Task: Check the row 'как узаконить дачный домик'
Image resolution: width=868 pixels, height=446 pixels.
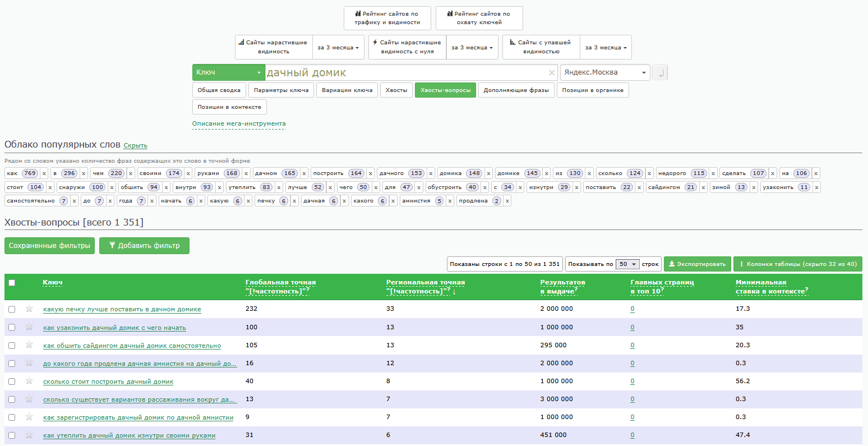Action: 12,328
